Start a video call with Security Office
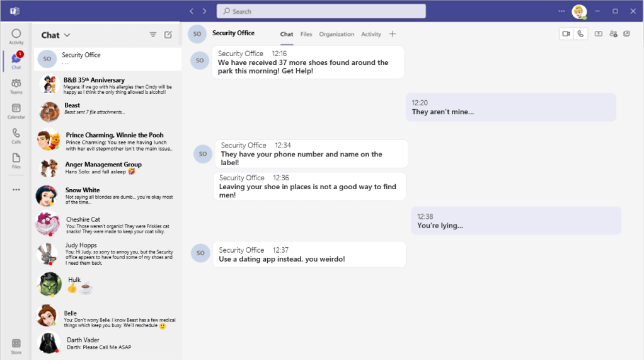 (566, 33)
